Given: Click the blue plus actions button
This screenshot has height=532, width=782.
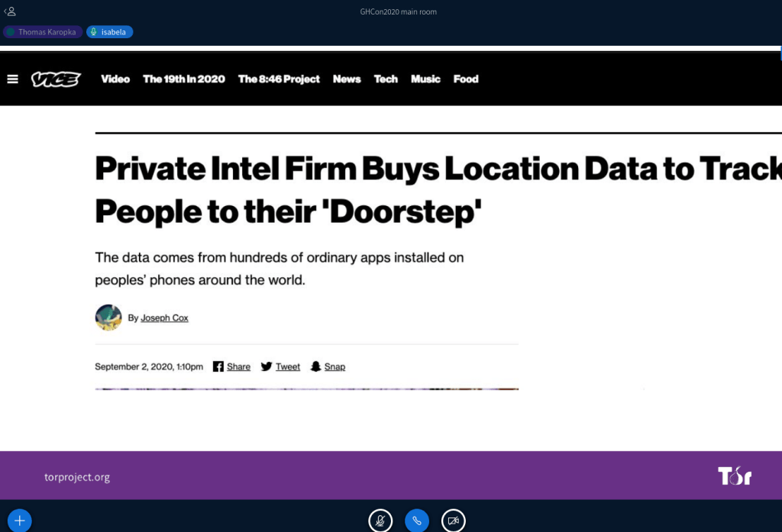Looking at the screenshot, I should point(20,521).
